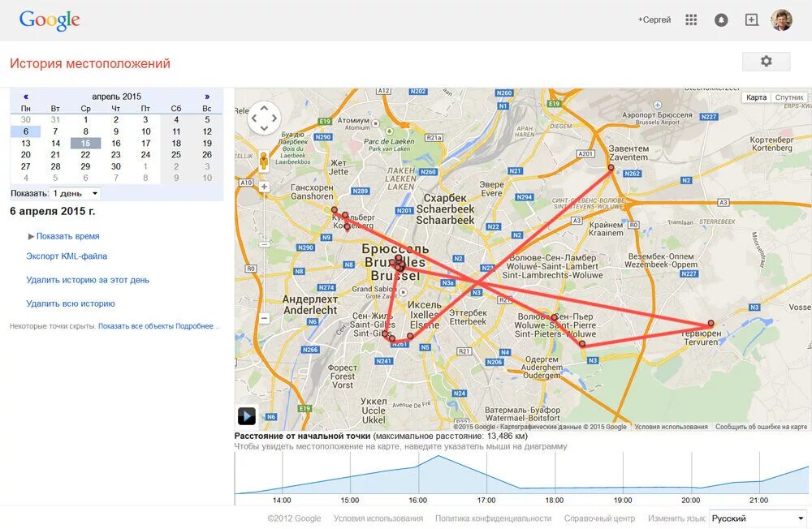Screen dimensions: 812x529
Task: Open the show days dropdown
Action: (76, 193)
